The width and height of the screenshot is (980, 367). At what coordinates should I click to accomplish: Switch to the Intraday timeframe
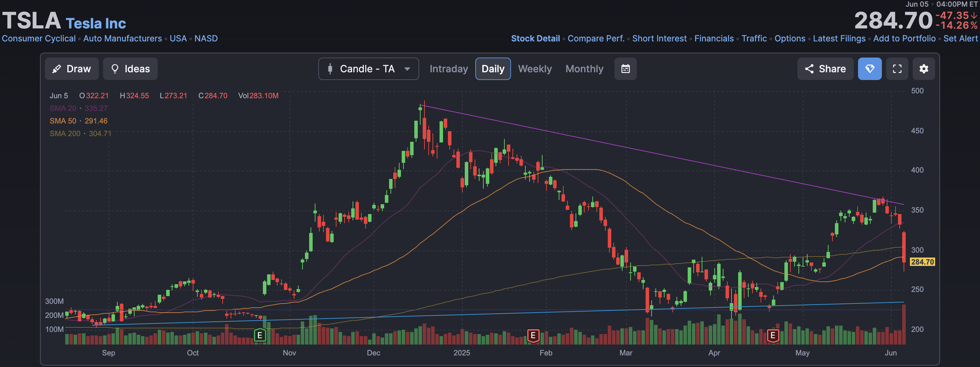pyautogui.click(x=449, y=69)
